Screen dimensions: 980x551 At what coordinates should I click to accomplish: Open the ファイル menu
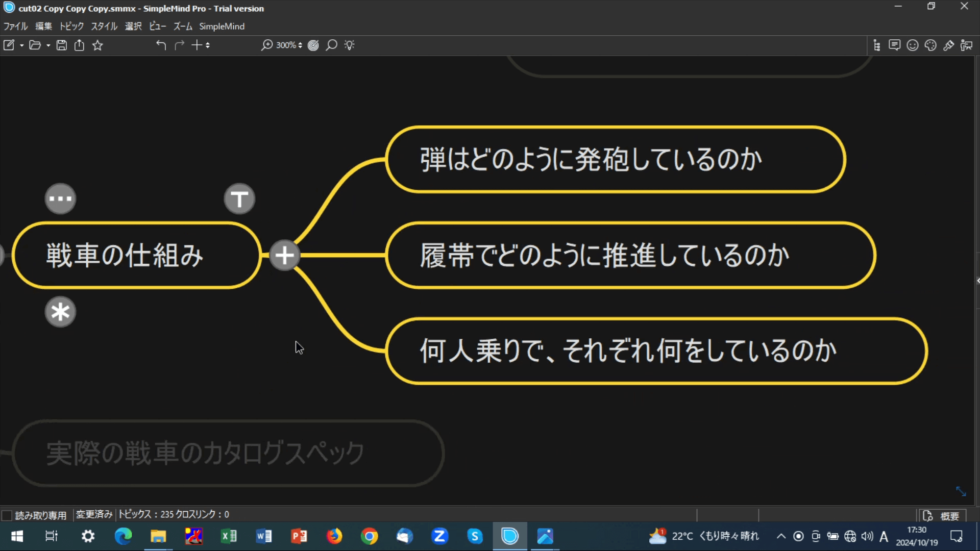(15, 26)
